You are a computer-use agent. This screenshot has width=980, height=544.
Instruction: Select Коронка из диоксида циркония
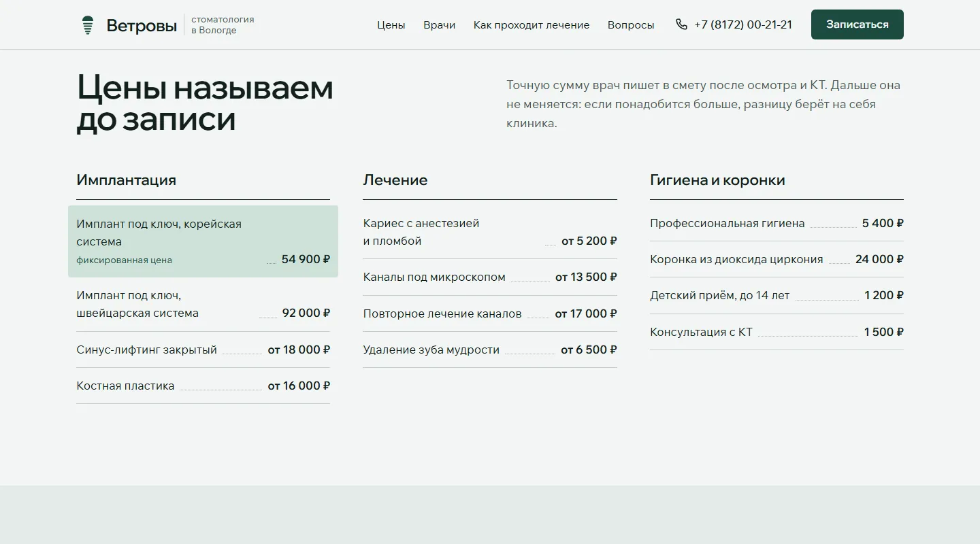coord(777,259)
